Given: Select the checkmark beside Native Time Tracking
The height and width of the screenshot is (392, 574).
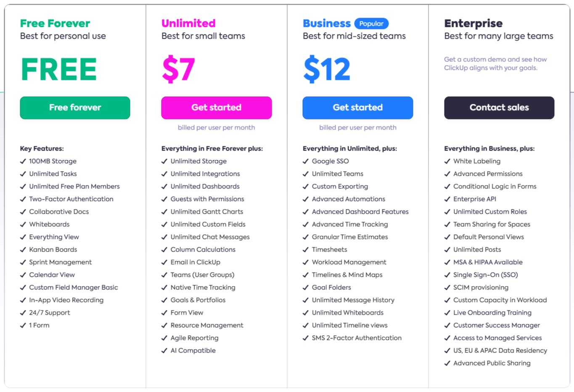Looking at the screenshot, I should [x=164, y=287].
